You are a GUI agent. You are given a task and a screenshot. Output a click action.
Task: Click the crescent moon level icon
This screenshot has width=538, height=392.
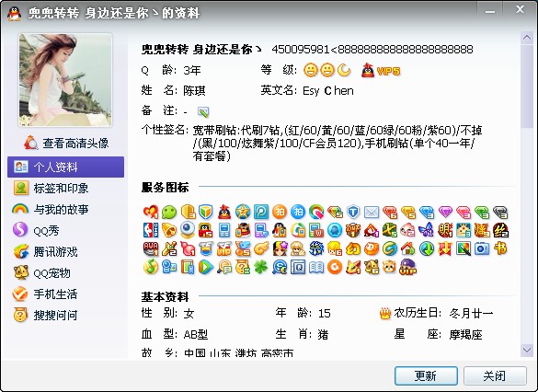tap(344, 70)
